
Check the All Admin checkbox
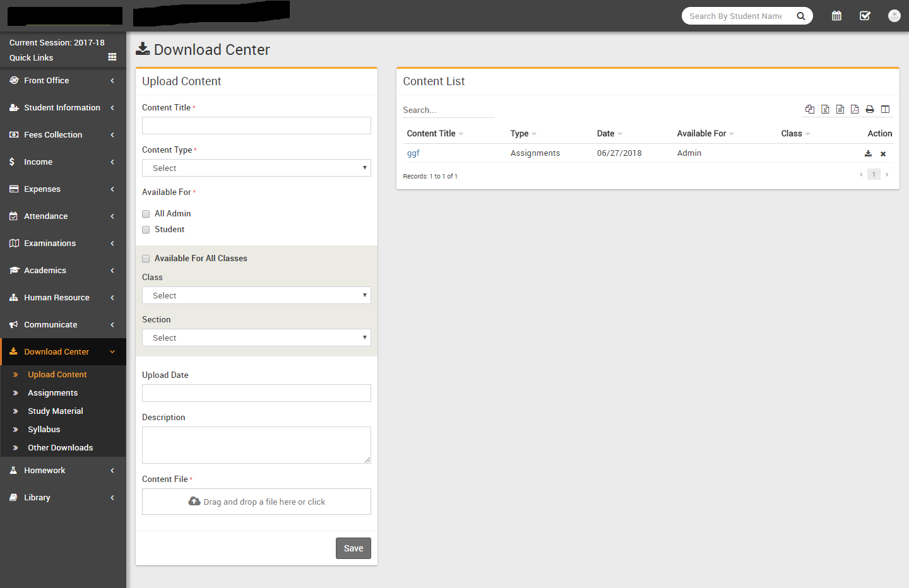(146, 214)
